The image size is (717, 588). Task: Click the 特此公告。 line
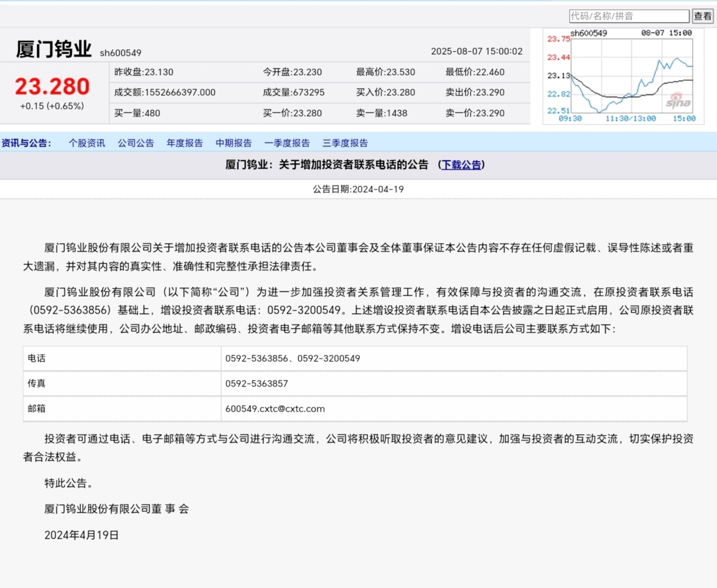click(x=71, y=483)
